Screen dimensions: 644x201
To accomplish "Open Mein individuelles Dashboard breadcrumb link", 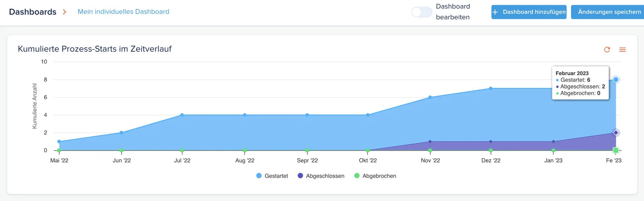I will click(x=124, y=12).
